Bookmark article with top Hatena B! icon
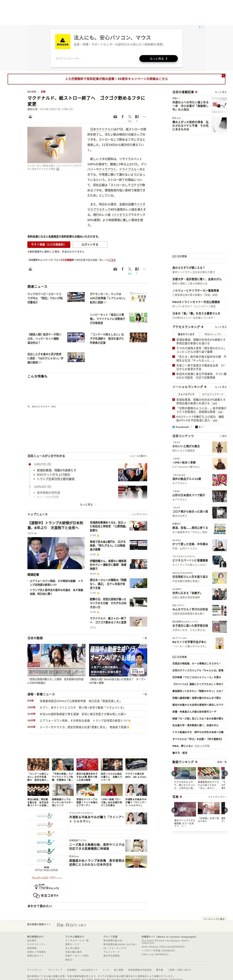 137,117
